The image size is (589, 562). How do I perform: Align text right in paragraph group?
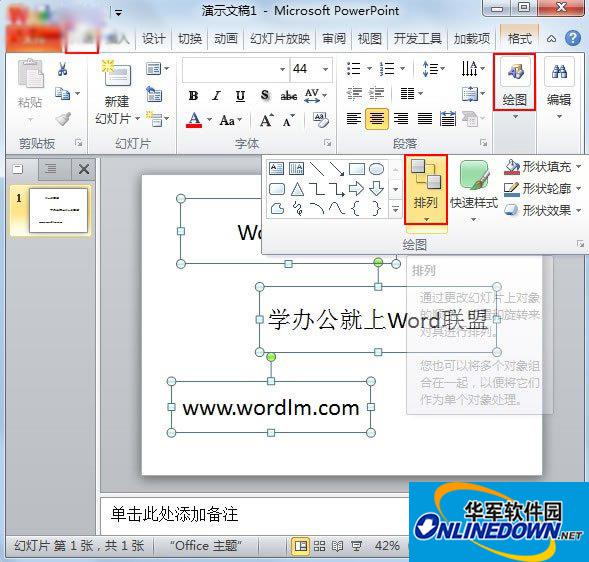(401, 119)
